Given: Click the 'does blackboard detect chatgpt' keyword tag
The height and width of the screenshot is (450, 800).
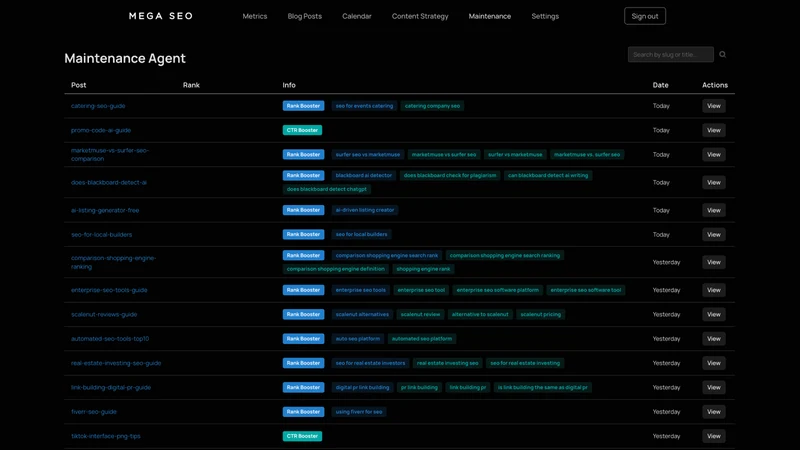Looking at the screenshot, I should (x=327, y=189).
